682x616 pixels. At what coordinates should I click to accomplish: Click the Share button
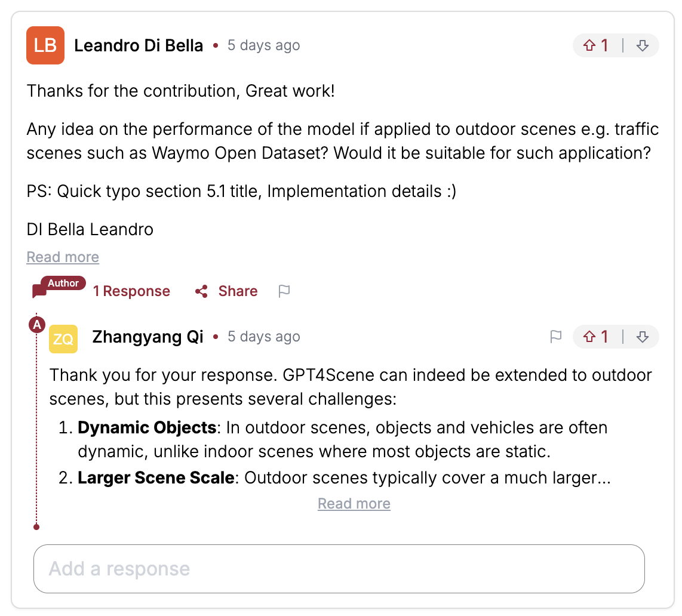click(x=238, y=291)
